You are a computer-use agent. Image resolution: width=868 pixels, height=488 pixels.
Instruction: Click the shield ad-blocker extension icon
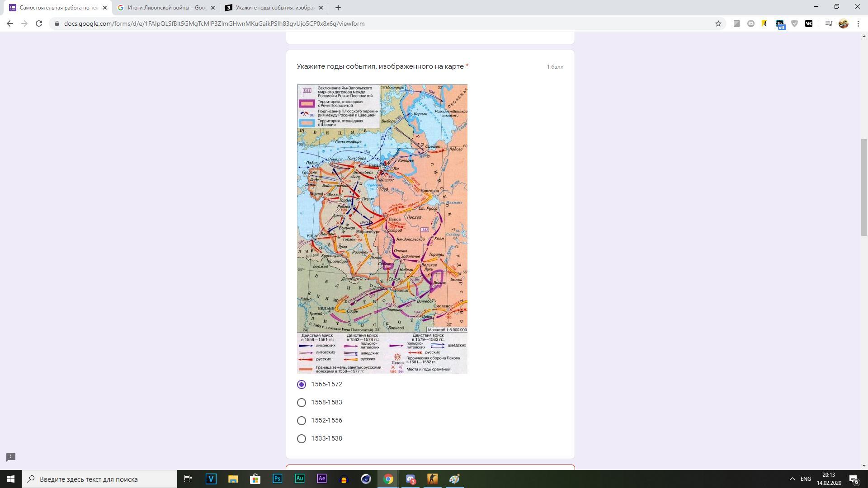794,23
